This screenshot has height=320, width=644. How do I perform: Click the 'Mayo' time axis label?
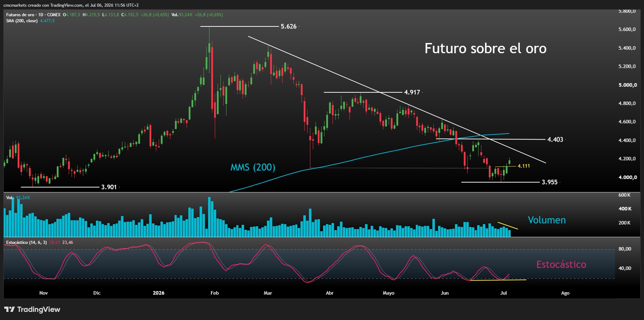(388, 293)
